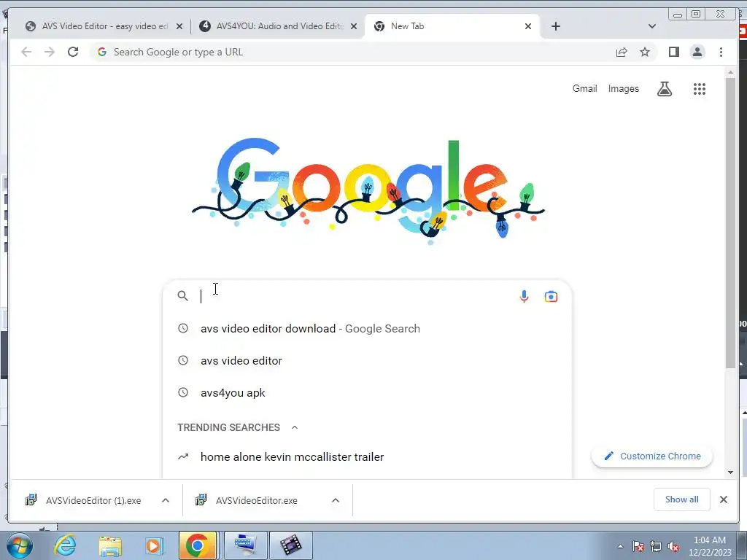The width and height of the screenshot is (747, 560).
Task: Open the Chrome side panel
Action: tap(673, 52)
